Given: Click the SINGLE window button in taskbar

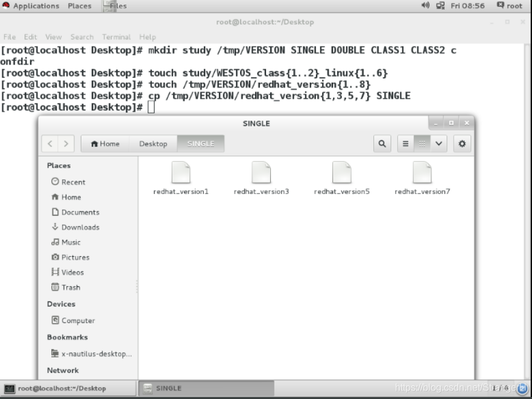Looking at the screenshot, I should [206, 389].
